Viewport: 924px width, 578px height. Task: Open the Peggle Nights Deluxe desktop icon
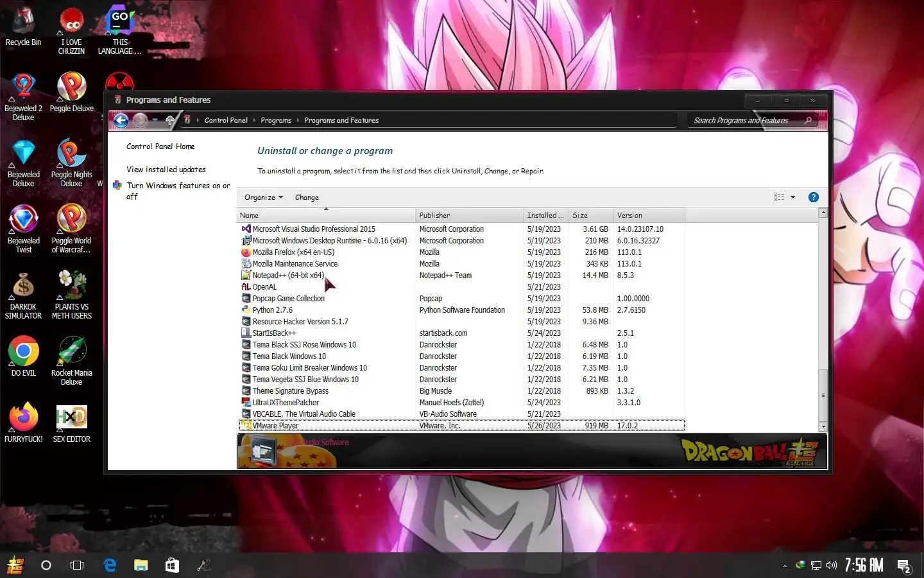pyautogui.click(x=71, y=162)
